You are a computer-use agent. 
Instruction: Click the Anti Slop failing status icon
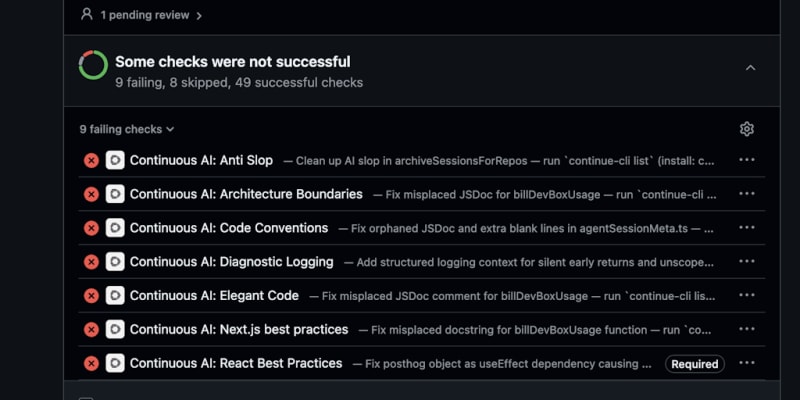(91, 160)
